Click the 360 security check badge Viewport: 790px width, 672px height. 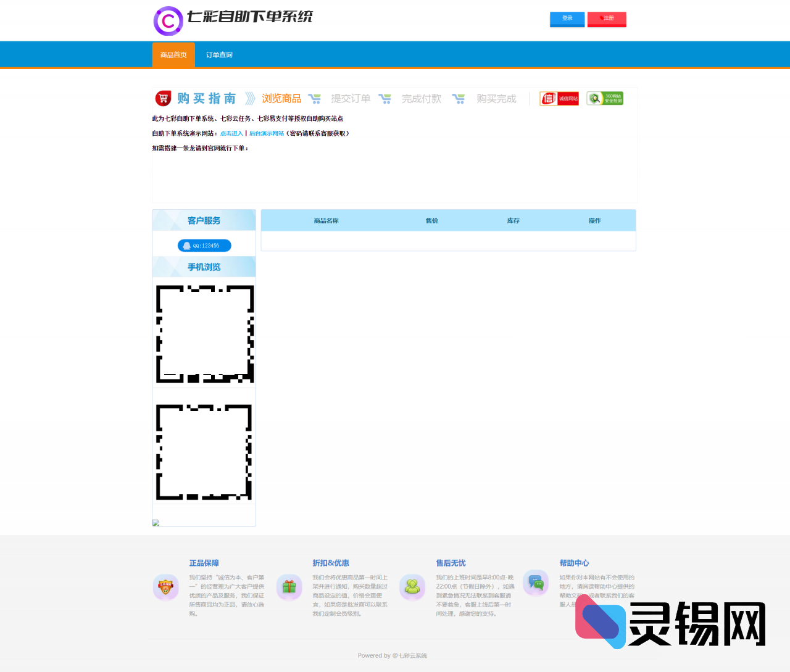point(605,99)
